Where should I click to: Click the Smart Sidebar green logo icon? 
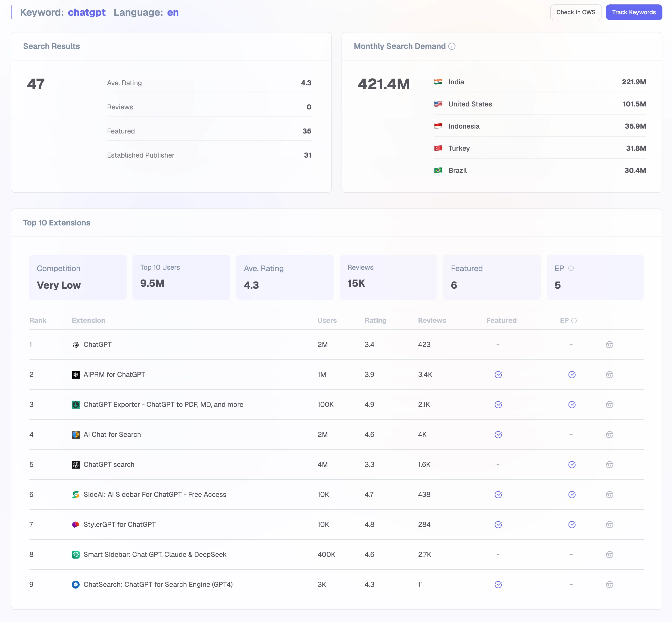(x=76, y=554)
